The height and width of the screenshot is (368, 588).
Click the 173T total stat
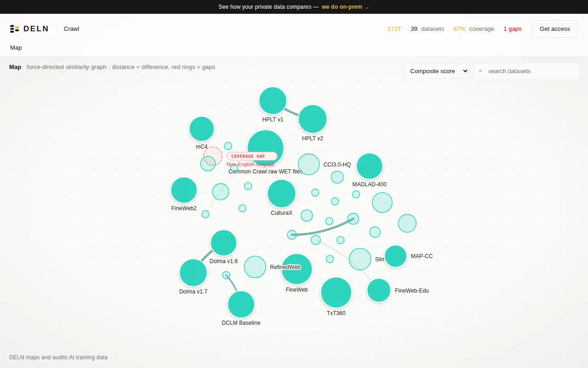point(394,29)
